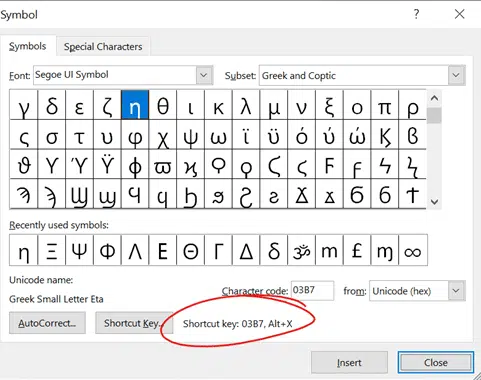Image resolution: width=481 pixels, height=380 pixels.
Task: Select the Om symbol in recent symbols
Action: (x=302, y=250)
